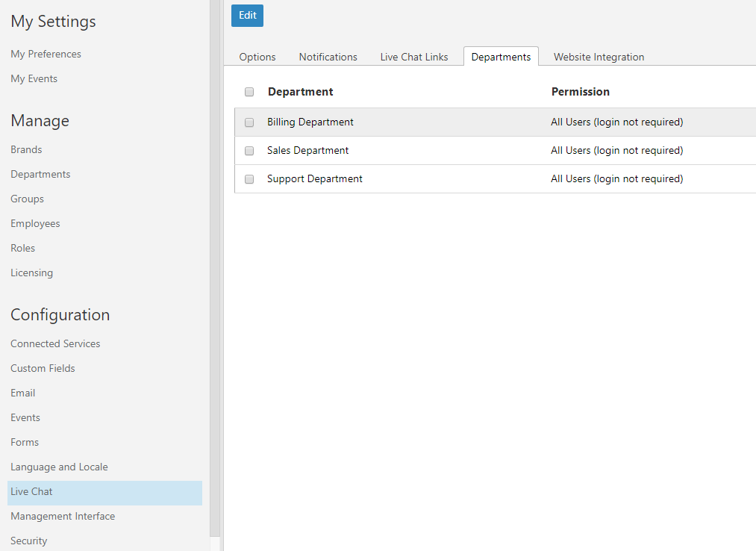Select the Website Integration tab
This screenshot has height=551, width=756.
coord(599,57)
